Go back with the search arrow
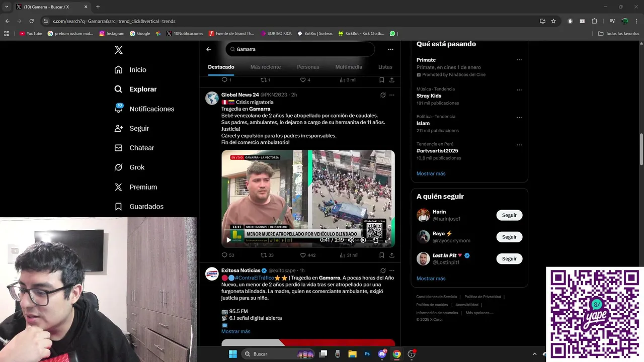This screenshot has width=644, height=362. coord(209,49)
